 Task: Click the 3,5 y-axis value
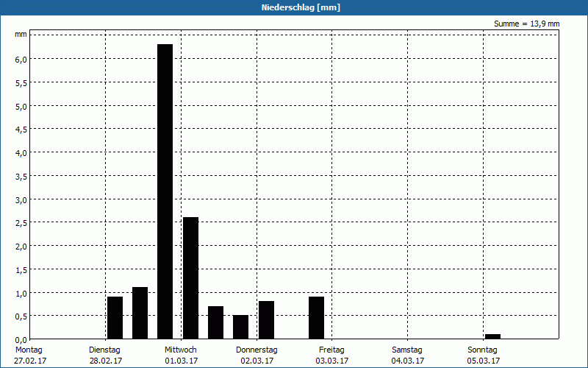tap(21, 177)
